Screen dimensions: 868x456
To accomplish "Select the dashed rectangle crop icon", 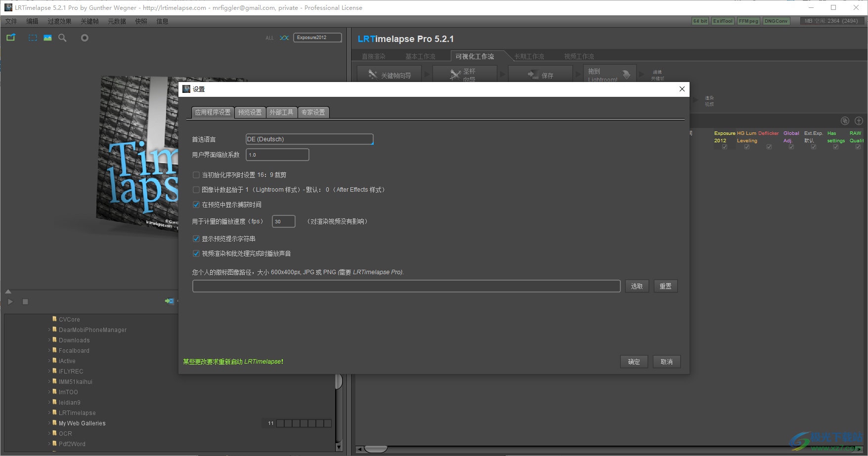I will pyautogui.click(x=33, y=38).
